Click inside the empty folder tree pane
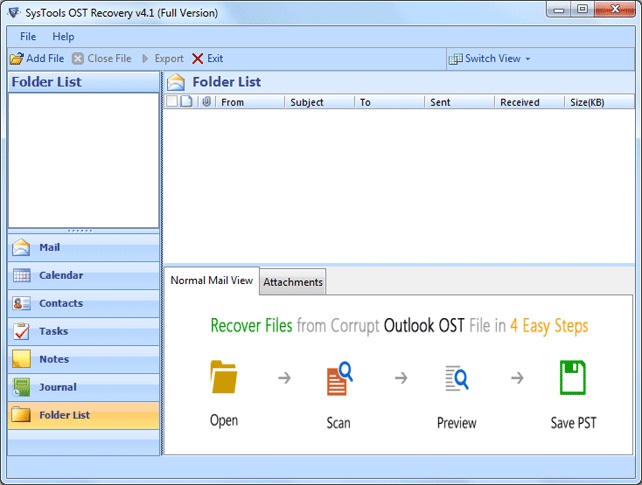Image resolution: width=642 pixels, height=485 pixels. (x=84, y=160)
